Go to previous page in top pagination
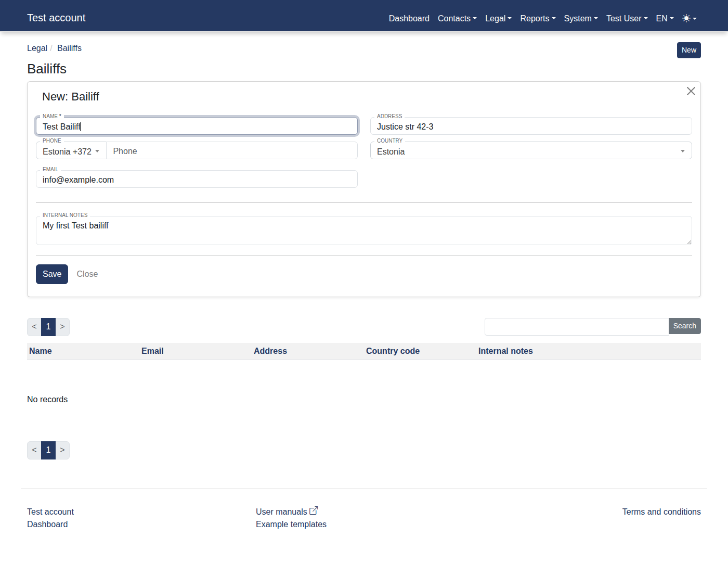The image size is (728, 562). tap(34, 327)
